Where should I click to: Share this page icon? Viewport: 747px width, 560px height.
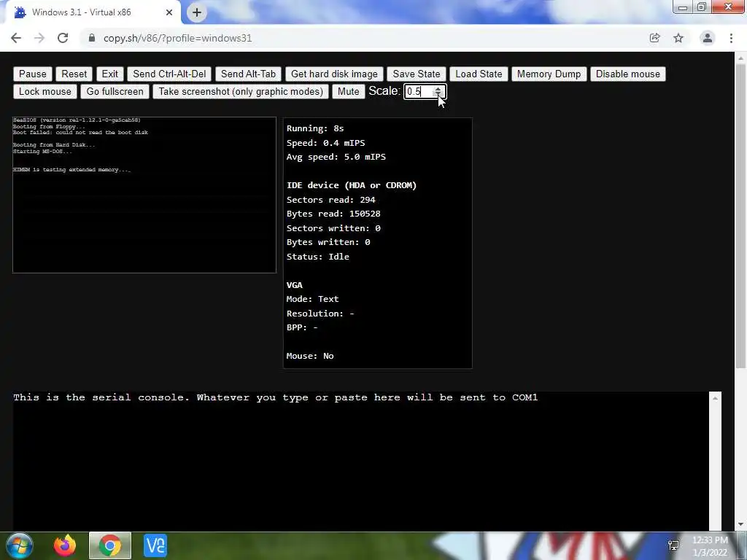[x=654, y=38]
